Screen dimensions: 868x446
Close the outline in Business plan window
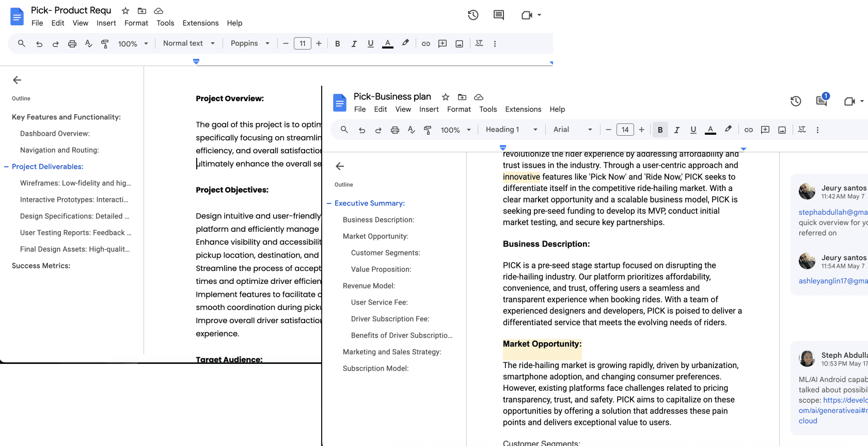340,166
